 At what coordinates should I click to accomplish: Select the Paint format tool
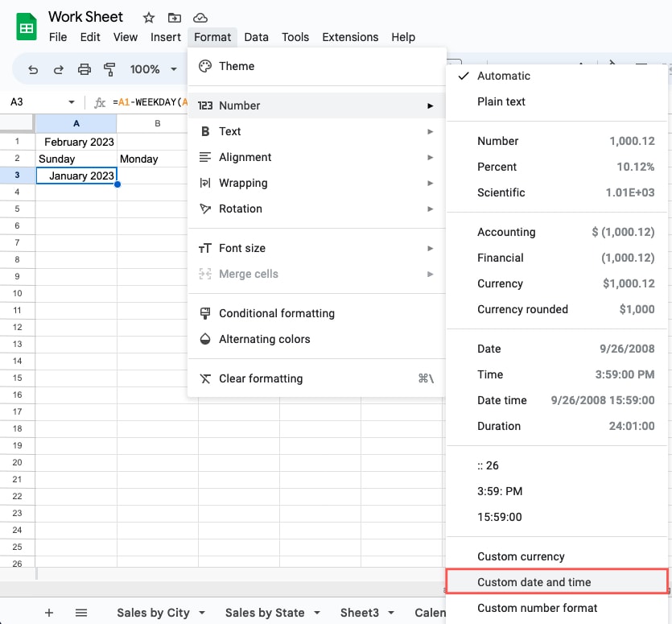[110, 69]
